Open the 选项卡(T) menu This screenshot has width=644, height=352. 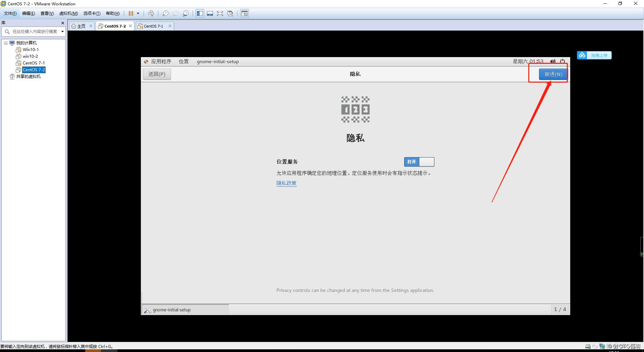(x=92, y=13)
